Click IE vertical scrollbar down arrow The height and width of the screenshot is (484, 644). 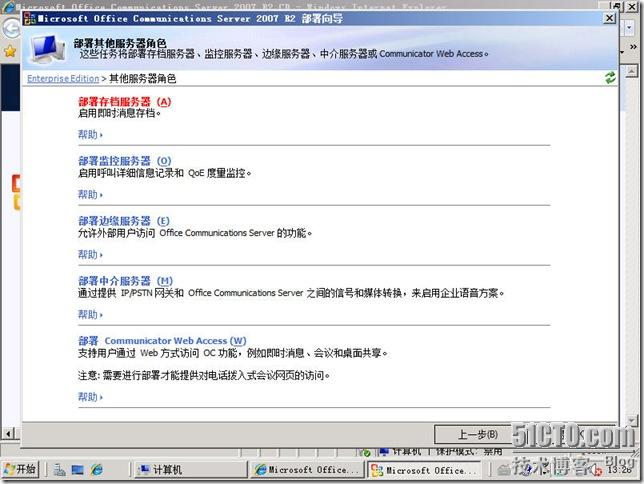pos(631,420)
